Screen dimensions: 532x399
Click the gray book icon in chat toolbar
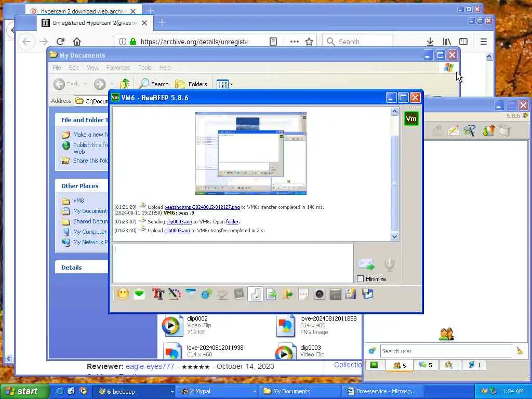point(239,294)
